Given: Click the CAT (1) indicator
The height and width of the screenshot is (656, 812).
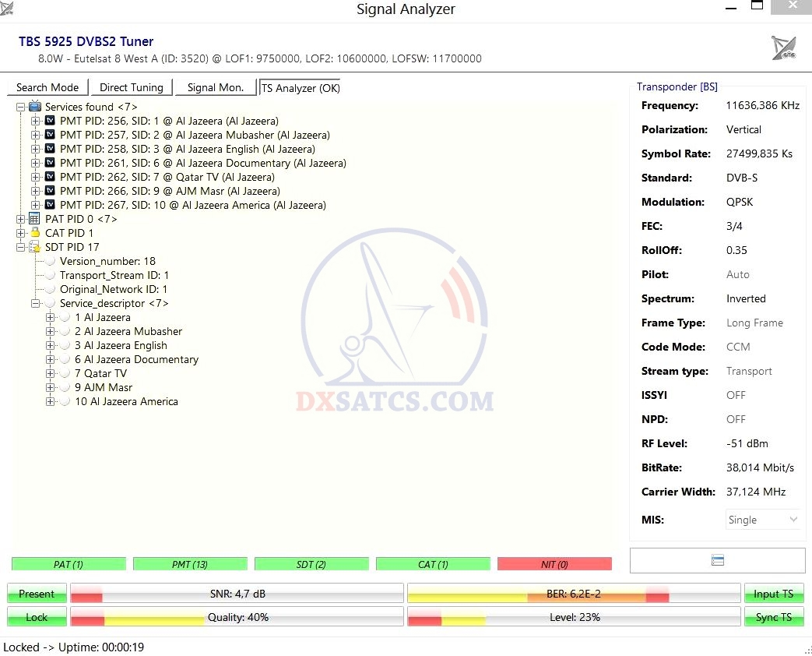Looking at the screenshot, I should [x=433, y=564].
